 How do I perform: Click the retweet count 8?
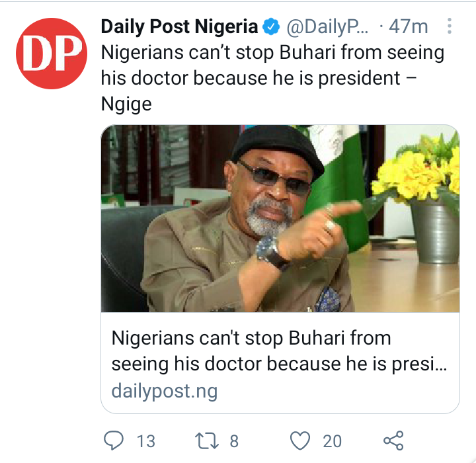click(x=234, y=441)
